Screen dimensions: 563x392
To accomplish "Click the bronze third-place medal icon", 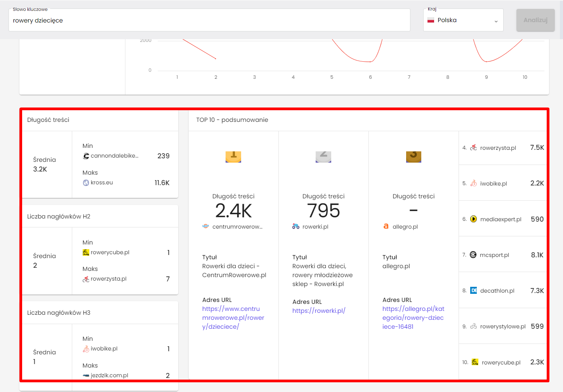I will coord(414,156).
